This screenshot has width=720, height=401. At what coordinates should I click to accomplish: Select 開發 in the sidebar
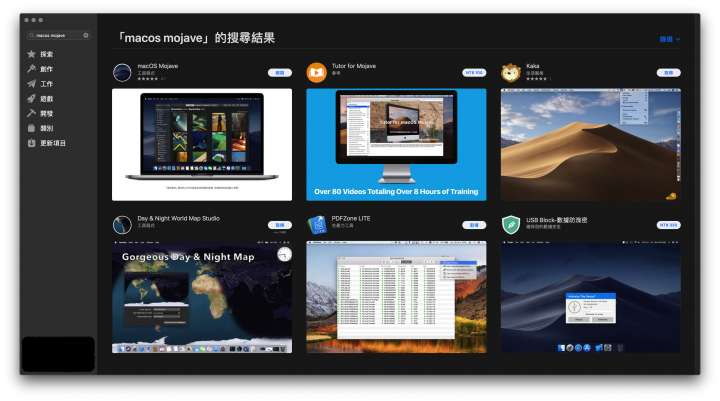[x=46, y=113]
